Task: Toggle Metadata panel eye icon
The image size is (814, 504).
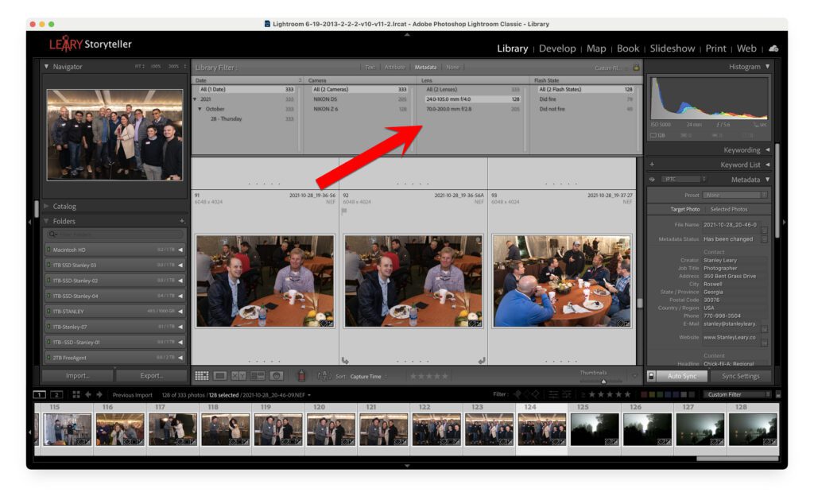Action: 652,180
